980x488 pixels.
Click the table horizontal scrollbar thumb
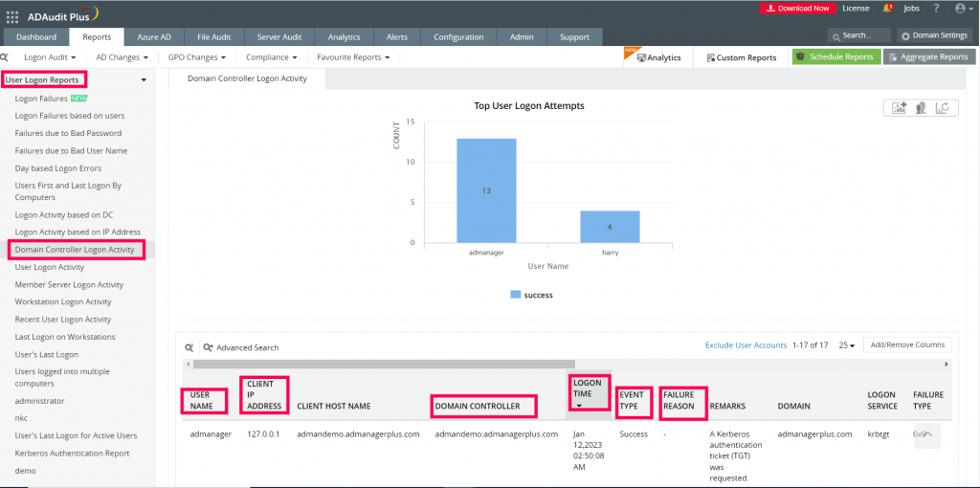tap(384, 364)
